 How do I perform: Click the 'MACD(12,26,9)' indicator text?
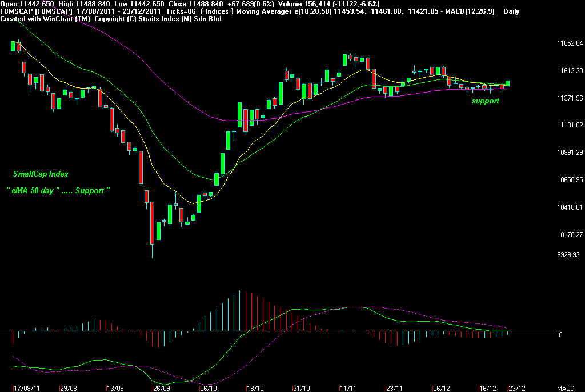pyautogui.click(x=470, y=11)
